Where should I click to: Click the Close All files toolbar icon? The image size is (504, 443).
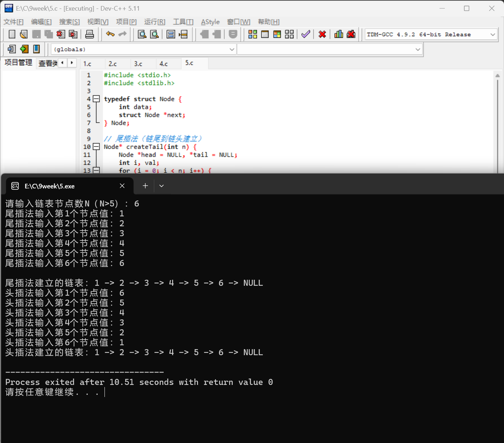[73, 34]
